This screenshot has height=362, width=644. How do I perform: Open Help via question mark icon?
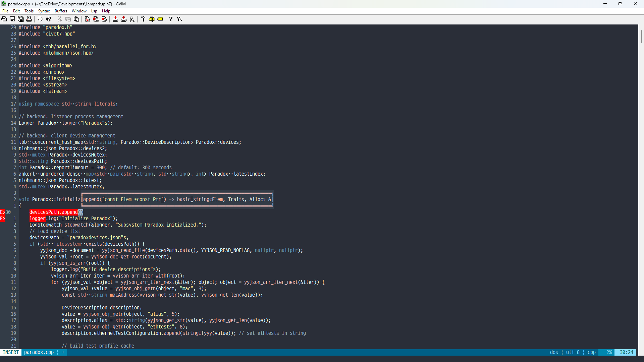click(171, 19)
